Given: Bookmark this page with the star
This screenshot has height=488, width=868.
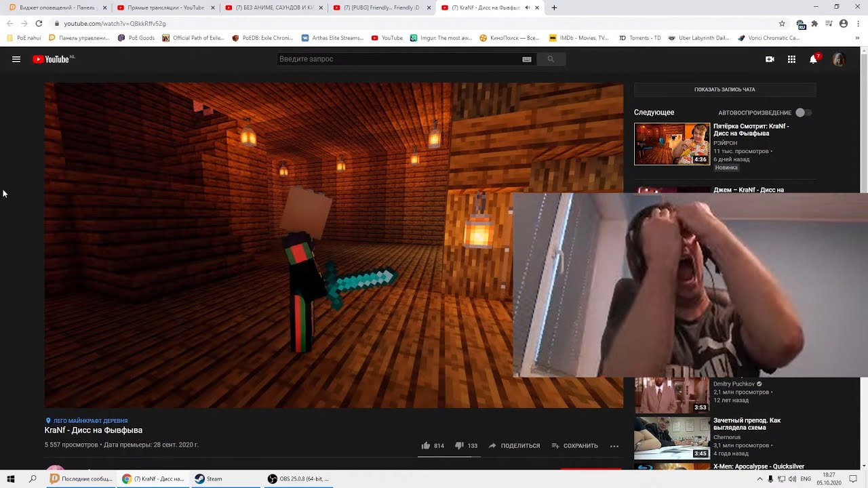Looking at the screenshot, I should (x=782, y=23).
